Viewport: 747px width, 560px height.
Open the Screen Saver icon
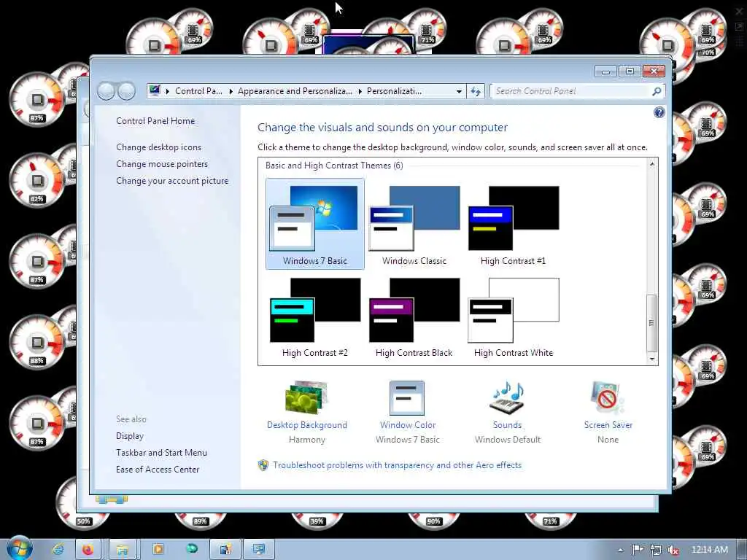click(x=608, y=397)
